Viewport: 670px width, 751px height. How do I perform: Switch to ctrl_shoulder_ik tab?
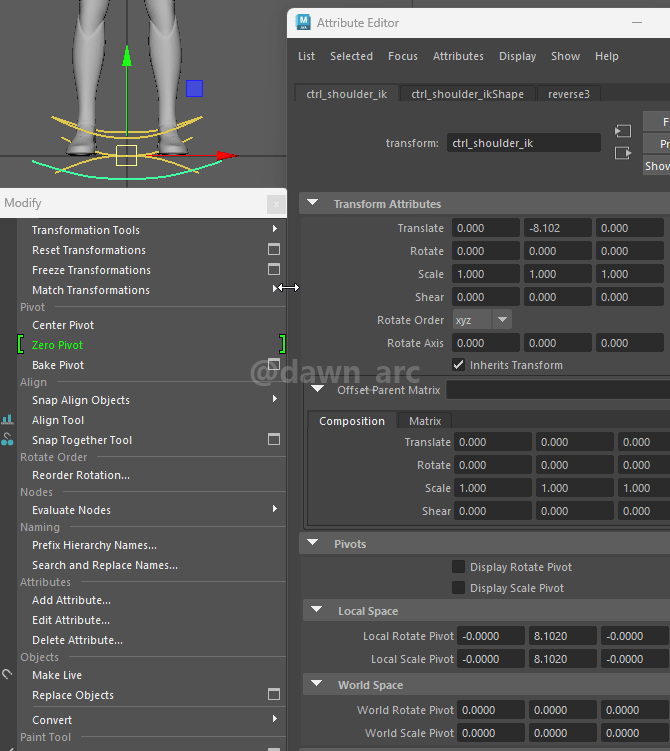coord(347,94)
